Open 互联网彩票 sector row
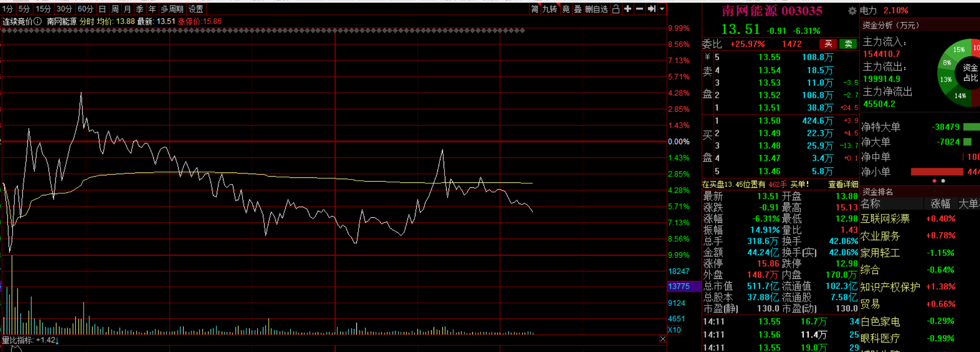The image size is (980, 352). tap(920, 219)
